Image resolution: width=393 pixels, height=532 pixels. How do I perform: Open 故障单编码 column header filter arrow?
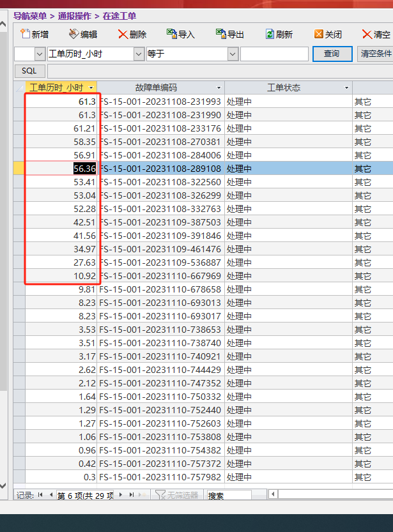(x=219, y=88)
